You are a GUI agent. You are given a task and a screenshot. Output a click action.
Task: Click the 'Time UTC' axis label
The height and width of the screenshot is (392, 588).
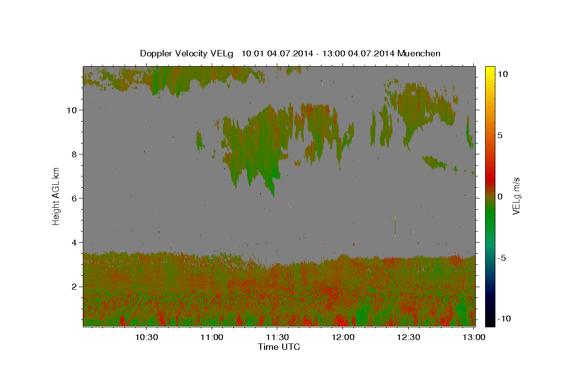tap(279, 347)
